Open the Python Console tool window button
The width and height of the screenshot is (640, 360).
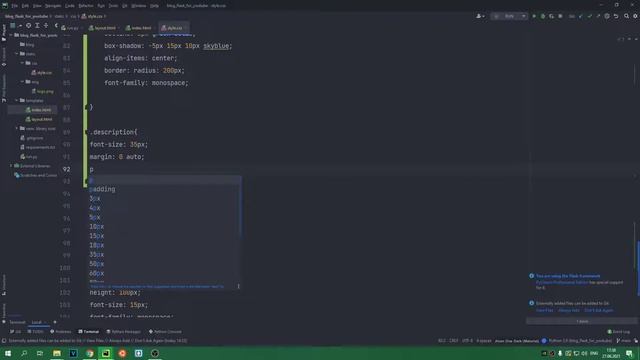coord(165,331)
